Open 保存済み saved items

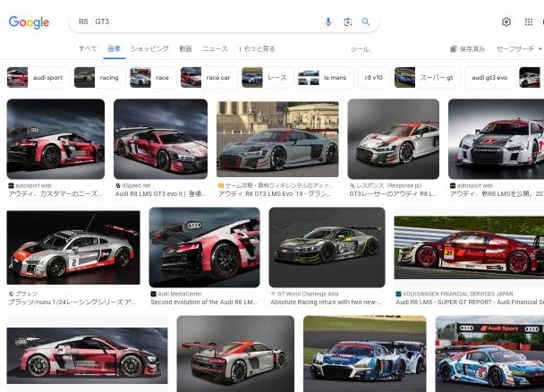tap(468, 49)
